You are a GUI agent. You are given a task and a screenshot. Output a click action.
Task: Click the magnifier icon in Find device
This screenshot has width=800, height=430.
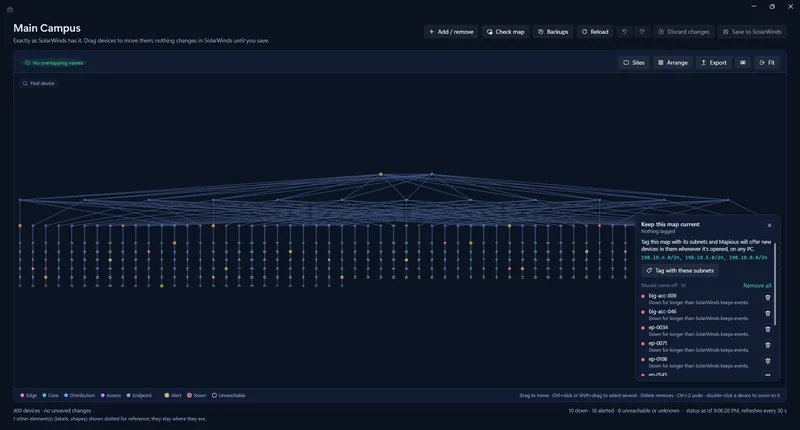click(x=24, y=83)
